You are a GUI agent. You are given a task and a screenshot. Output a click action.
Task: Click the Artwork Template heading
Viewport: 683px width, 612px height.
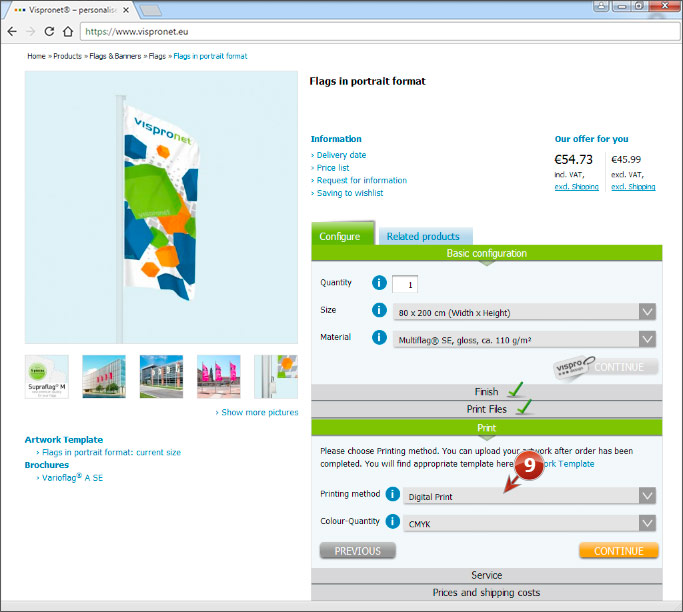tap(64, 440)
